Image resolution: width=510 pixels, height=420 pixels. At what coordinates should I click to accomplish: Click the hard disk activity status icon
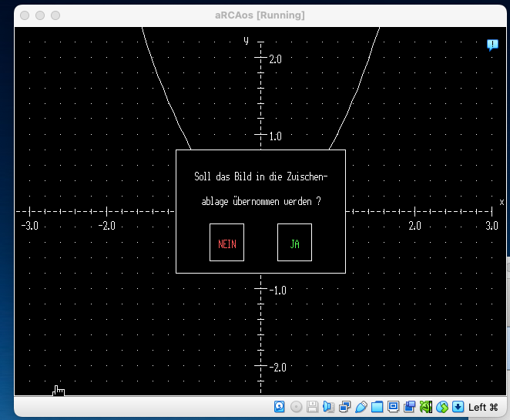point(280,406)
